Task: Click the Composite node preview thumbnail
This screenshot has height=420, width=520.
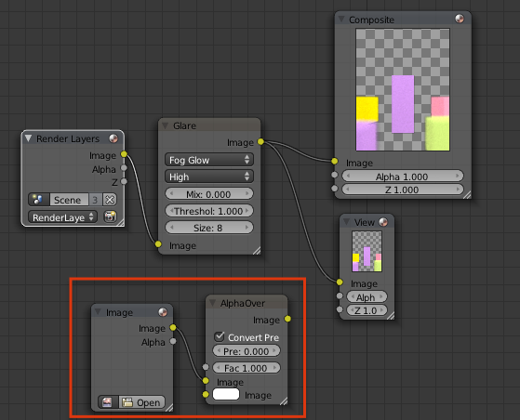Action: click(x=403, y=89)
